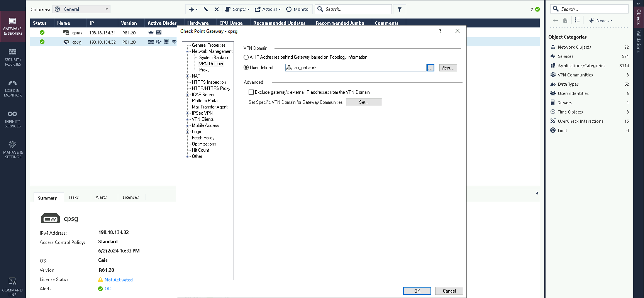The width and height of the screenshot is (644, 298).
Task: Click the edit pencil toolbar icon
Action: [206, 9]
